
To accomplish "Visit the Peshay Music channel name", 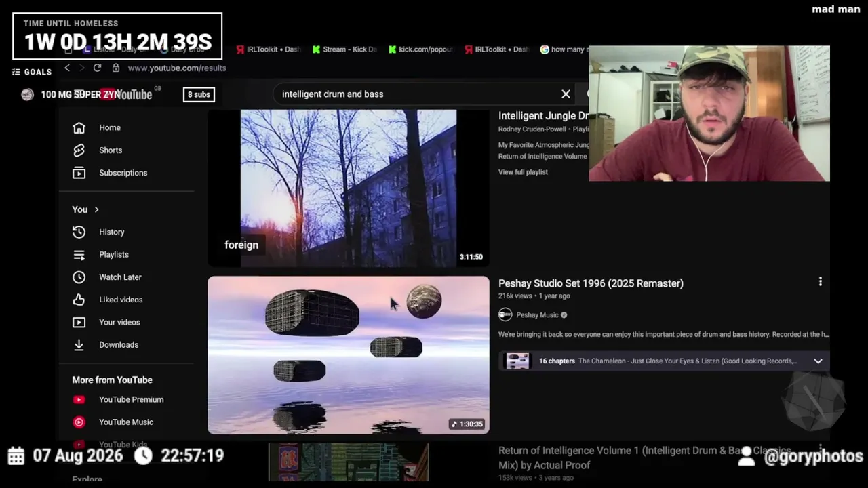I will coord(537,315).
